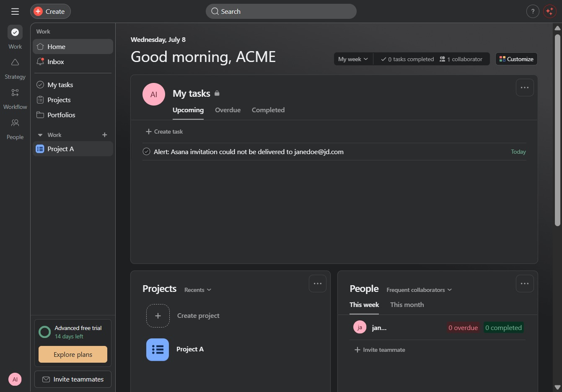Click the 0 tasks completed indicator
Screen dimensions: 562x392
click(x=407, y=59)
